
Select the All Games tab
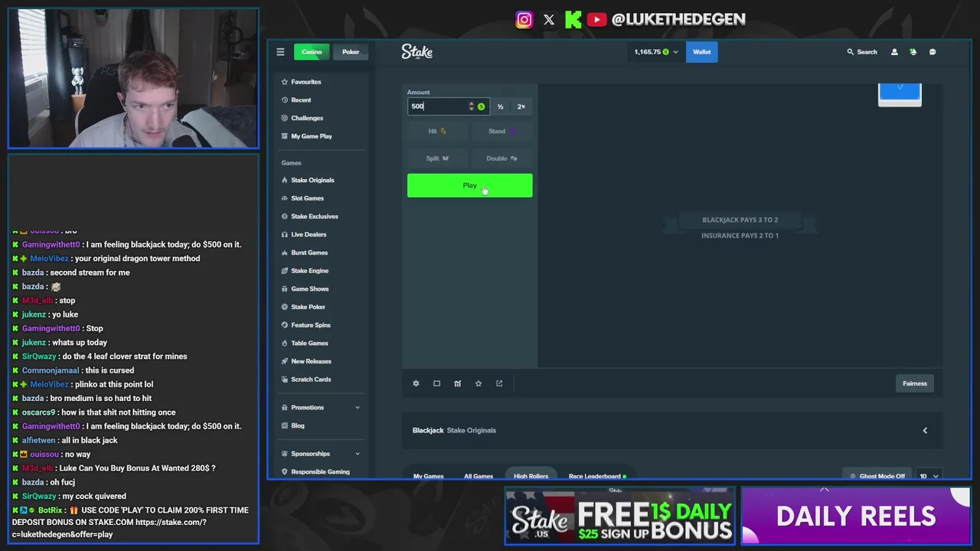[x=479, y=476]
